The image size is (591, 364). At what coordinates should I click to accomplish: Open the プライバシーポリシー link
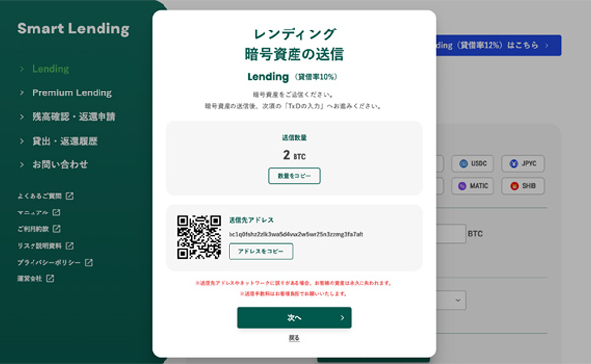click(x=48, y=263)
